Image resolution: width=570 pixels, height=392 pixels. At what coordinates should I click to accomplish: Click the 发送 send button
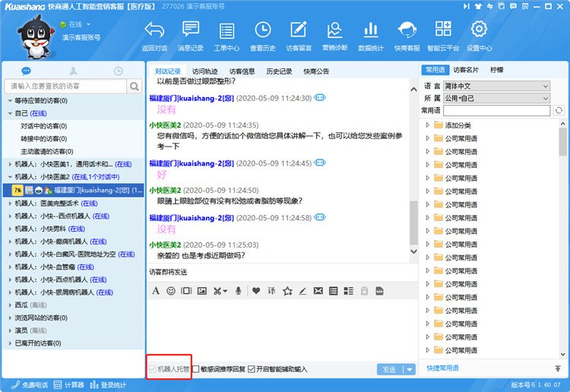[x=389, y=369]
